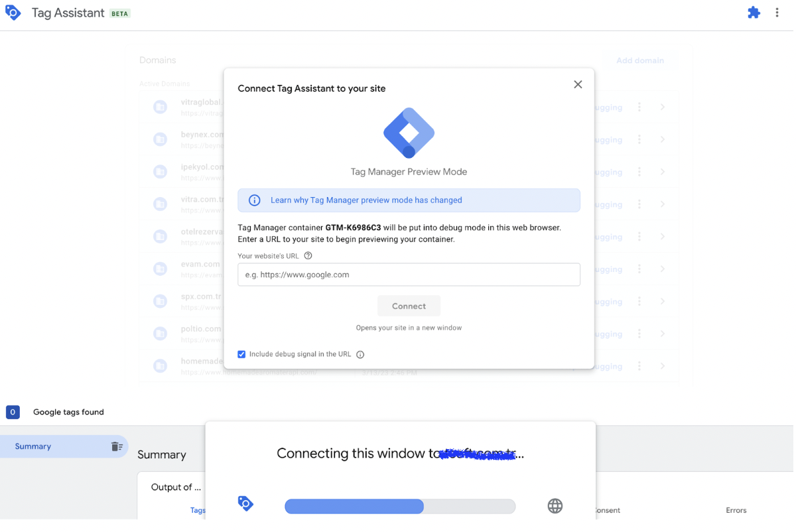
Task: Switch to the Errors tab
Action: 736,510
